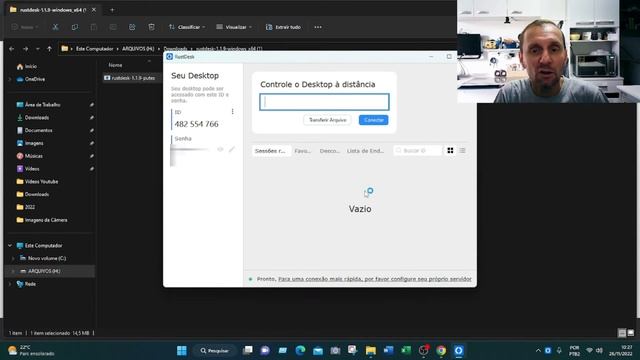Open the 2022 folder in the sidebar
Image resolution: width=640 pixels, height=360 pixels.
click(x=30, y=207)
